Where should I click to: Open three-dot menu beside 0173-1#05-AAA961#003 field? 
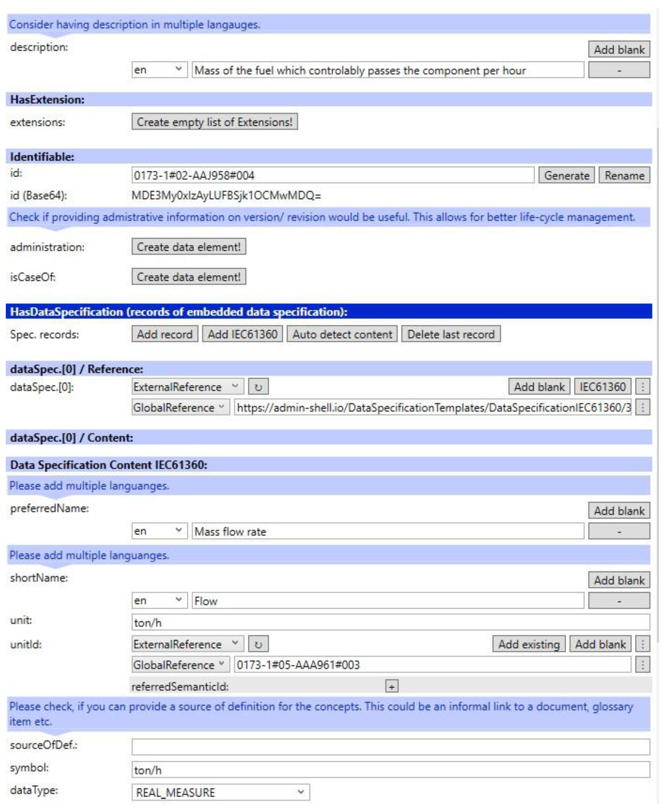pyautogui.click(x=643, y=664)
